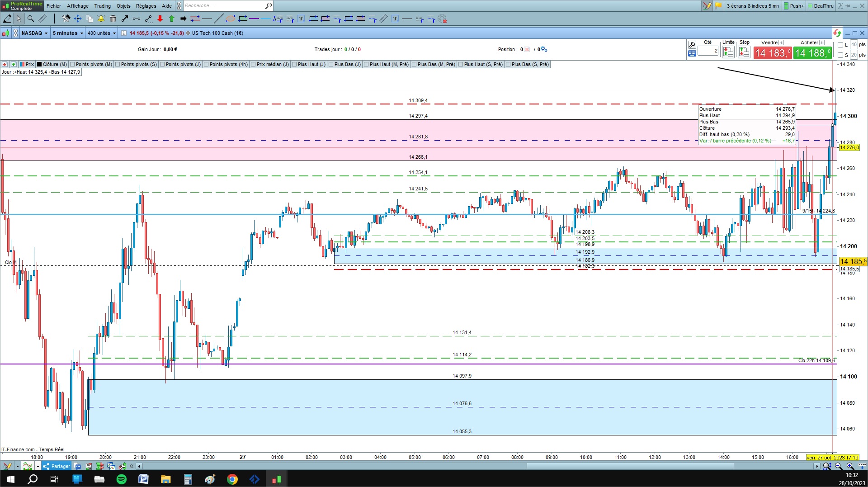Enable Points pivots (4h) checkbox
This screenshot has height=487, width=868.
coord(206,64)
